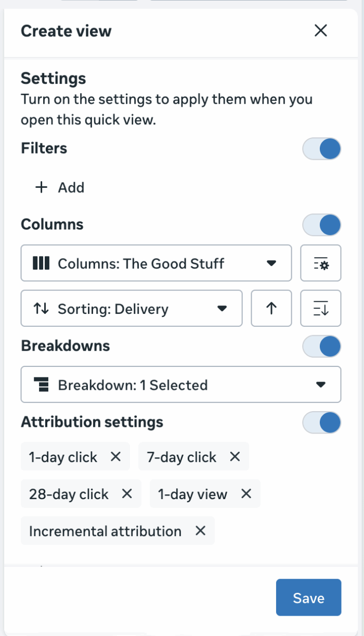Open the Columns: The Good Stuff dropdown

156,263
